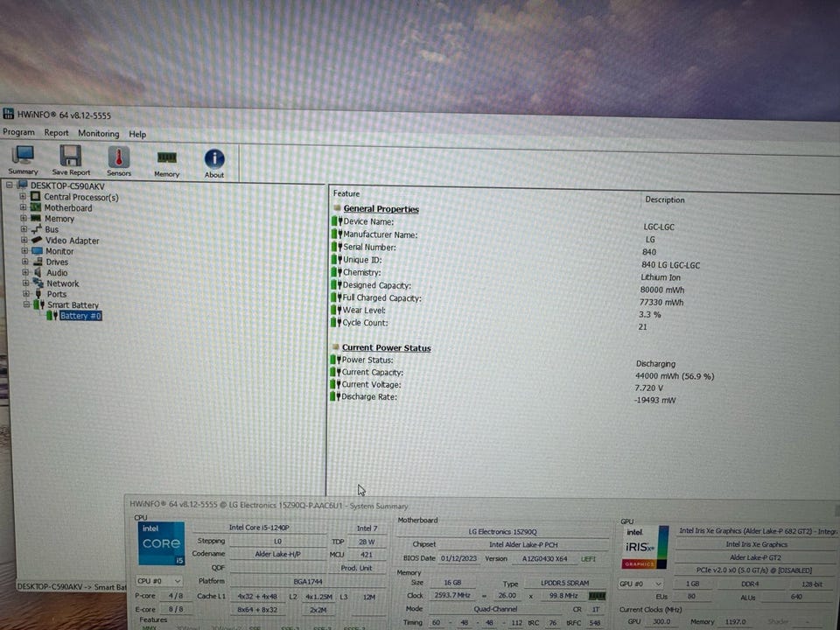Screen dimensions: 840x630
Task: Click the LPDDR5 SDRAM memory type field
Action: (x=564, y=583)
